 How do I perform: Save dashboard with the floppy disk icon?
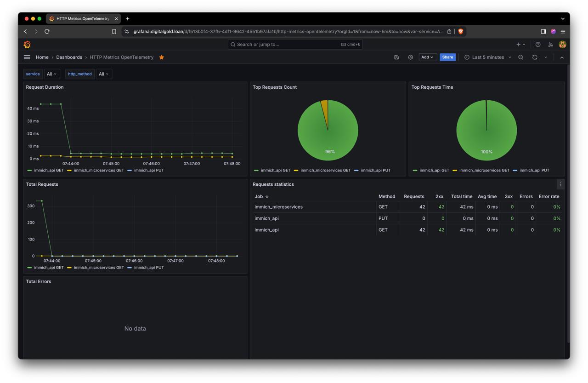pyautogui.click(x=396, y=57)
